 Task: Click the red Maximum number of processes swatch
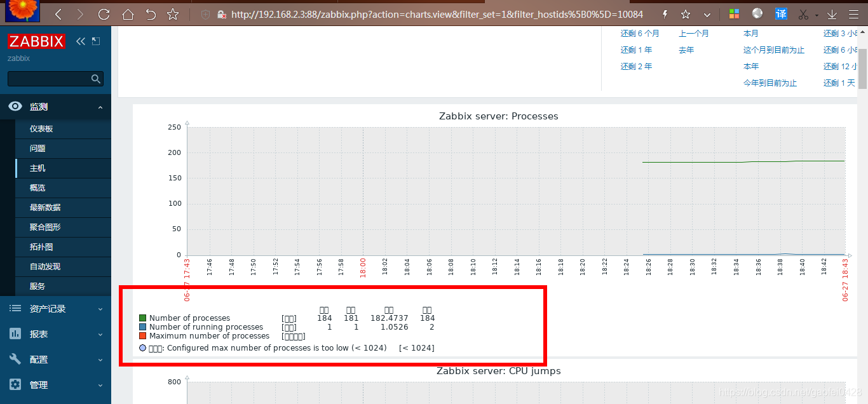(142, 336)
